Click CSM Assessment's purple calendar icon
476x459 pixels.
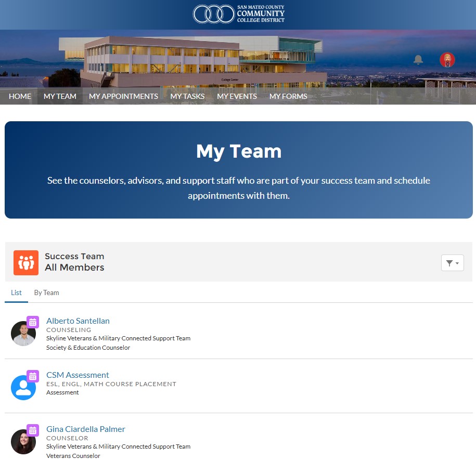pos(33,376)
